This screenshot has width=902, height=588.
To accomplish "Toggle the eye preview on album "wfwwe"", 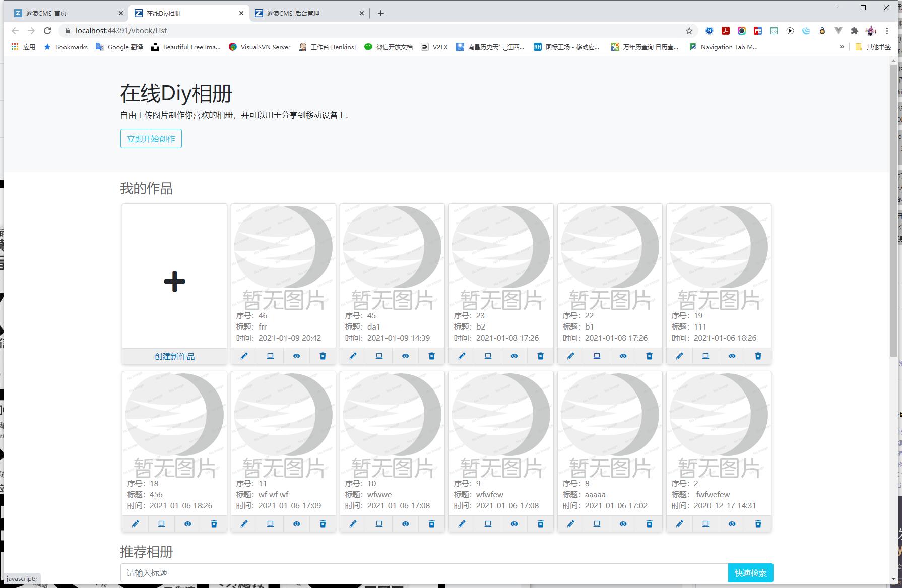I will point(405,524).
